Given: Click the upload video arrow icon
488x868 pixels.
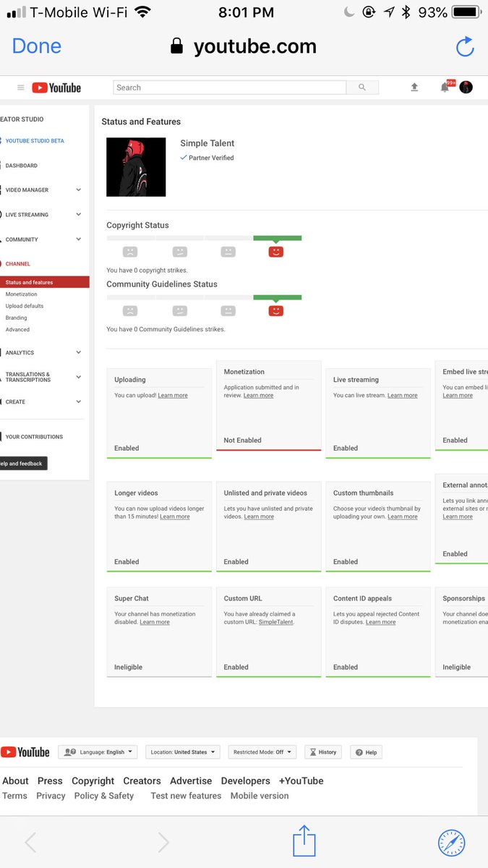Looking at the screenshot, I should click(x=414, y=88).
